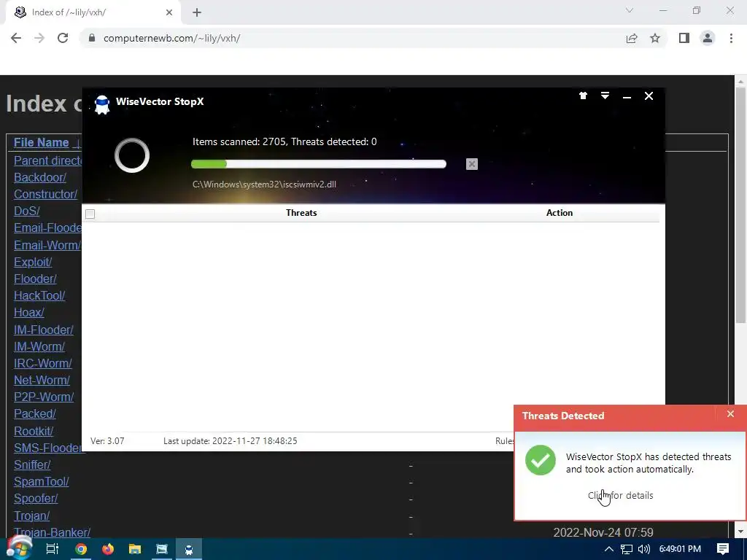Minimize the WiseVector StopX window
The image size is (747, 560).
click(x=627, y=97)
